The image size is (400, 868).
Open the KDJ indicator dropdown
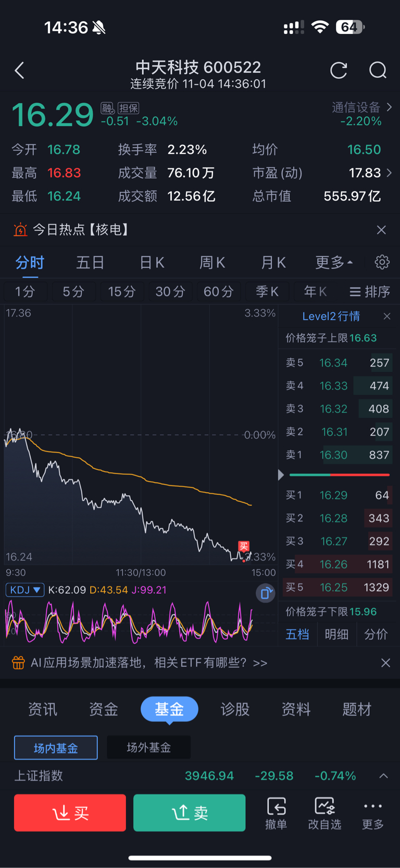[x=25, y=590]
